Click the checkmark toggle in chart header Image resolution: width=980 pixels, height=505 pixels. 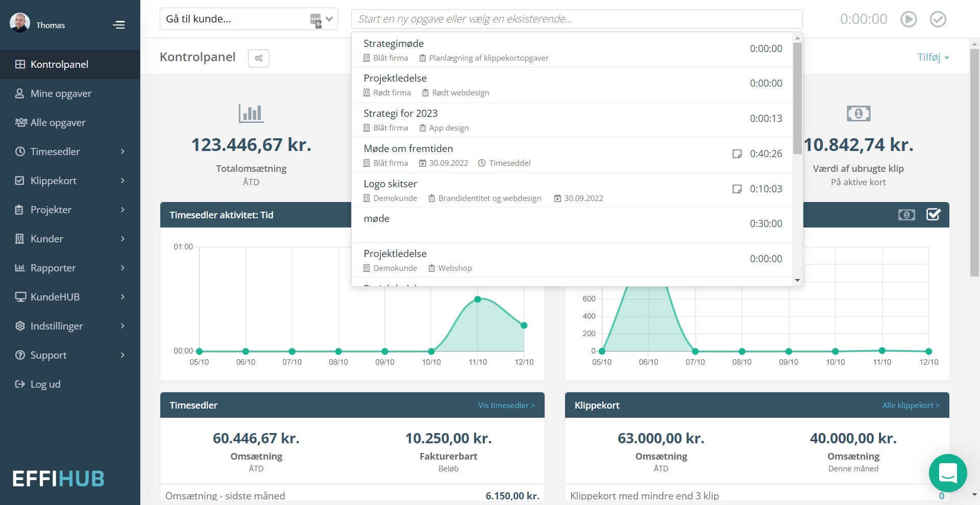(933, 215)
